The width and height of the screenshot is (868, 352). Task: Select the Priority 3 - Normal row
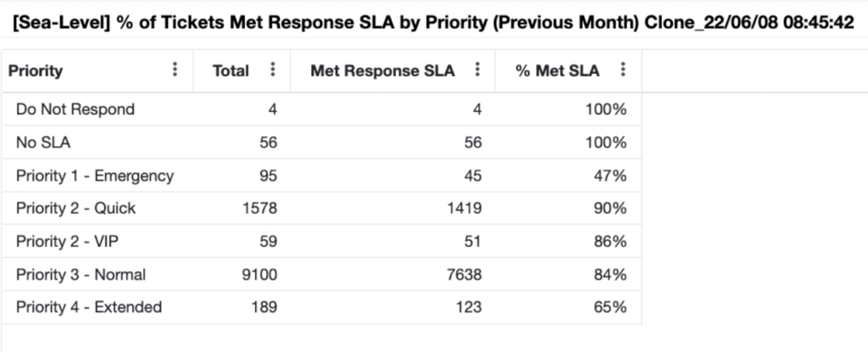coord(321,275)
